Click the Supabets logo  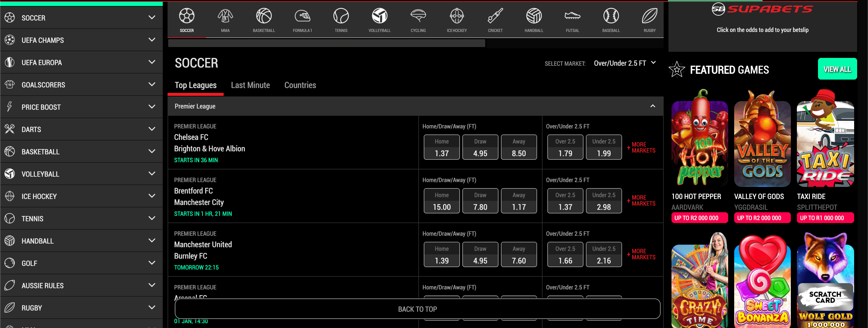point(762,9)
